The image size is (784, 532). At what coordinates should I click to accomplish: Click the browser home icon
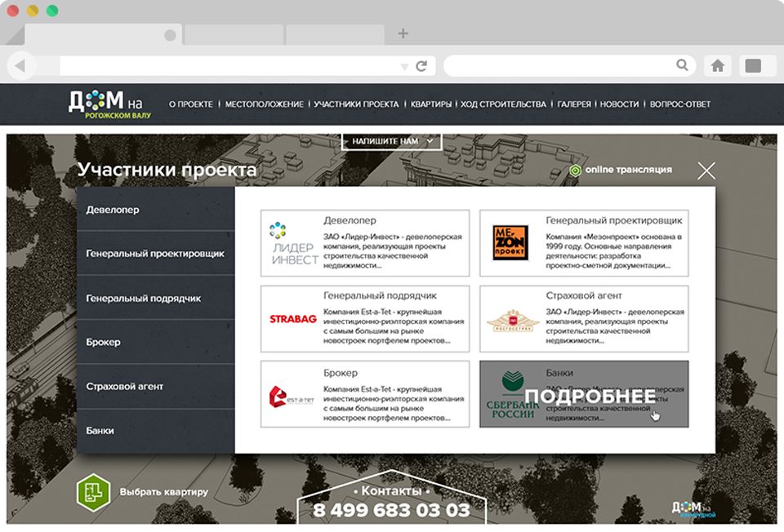point(717,65)
